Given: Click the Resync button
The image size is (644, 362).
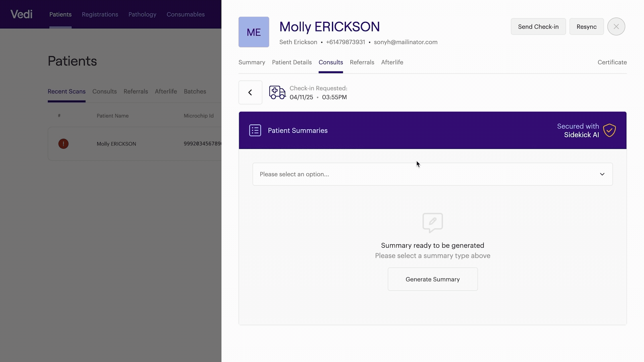Looking at the screenshot, I should point(586,26).
